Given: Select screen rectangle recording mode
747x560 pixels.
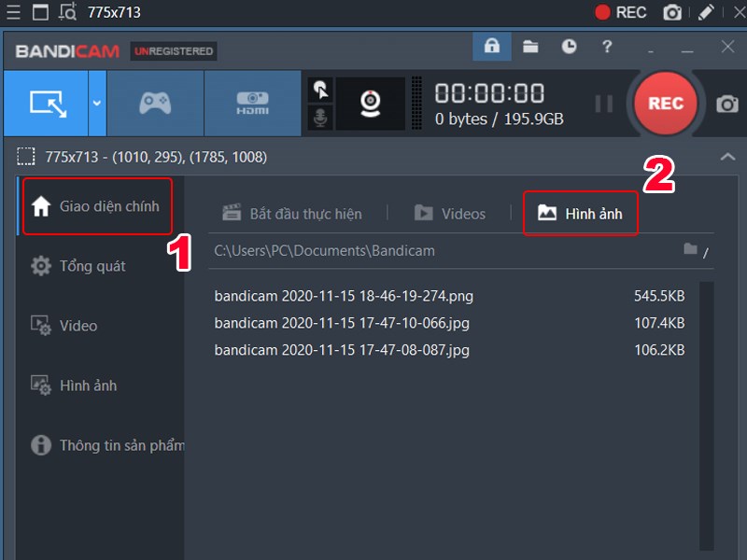Looking at the screenshot, I should click(46, 104).
